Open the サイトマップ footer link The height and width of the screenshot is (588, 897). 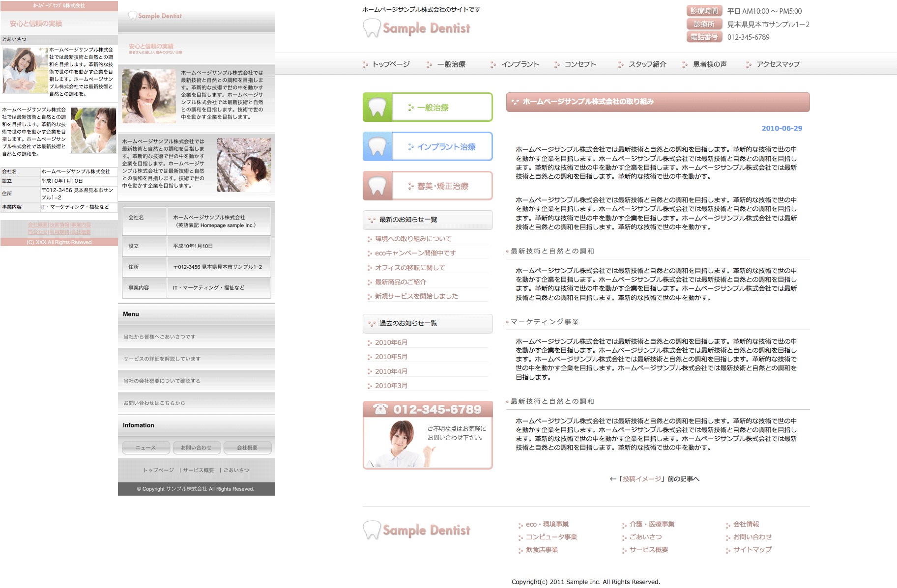pos(752,550)
